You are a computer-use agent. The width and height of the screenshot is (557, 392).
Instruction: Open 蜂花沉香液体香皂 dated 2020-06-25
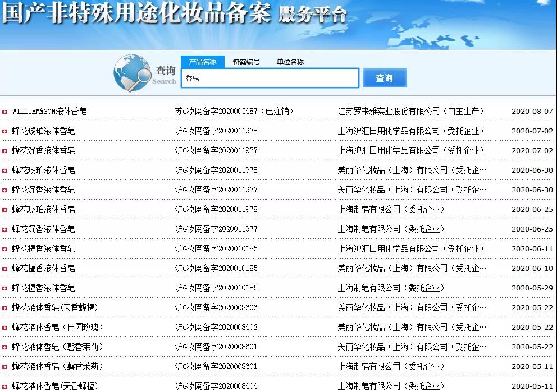click(43, 229)
